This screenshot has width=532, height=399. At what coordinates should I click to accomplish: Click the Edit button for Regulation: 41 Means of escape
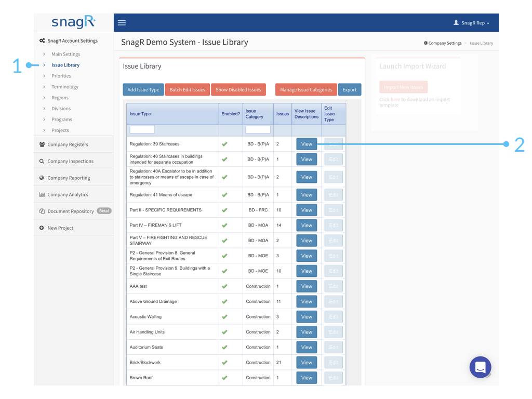(x=334, y=195)
